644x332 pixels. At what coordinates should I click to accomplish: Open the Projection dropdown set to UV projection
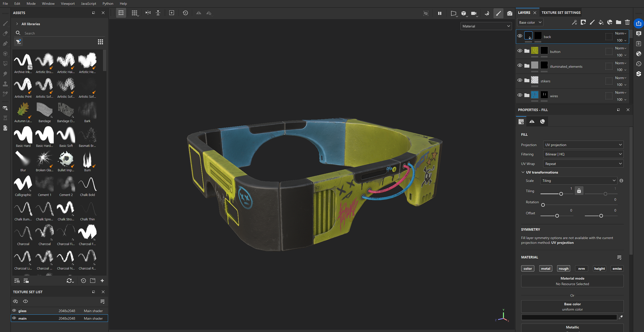click(x=583, y=145)
